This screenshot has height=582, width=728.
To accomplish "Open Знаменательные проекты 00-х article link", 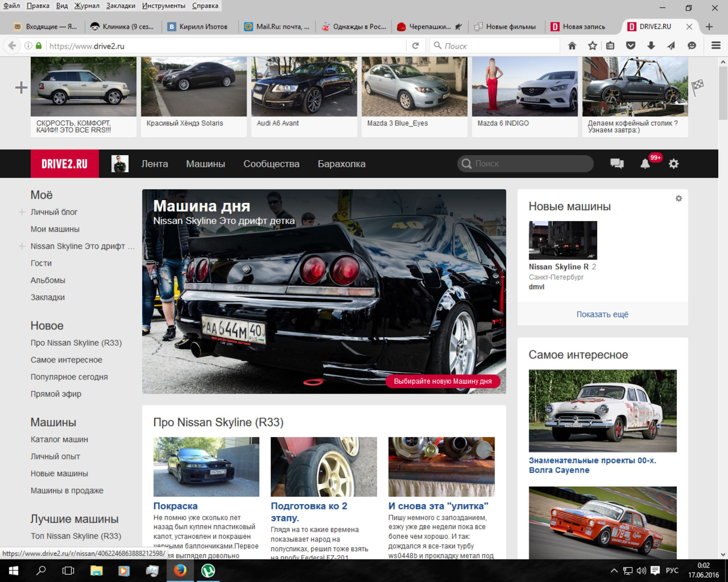I will [592, 465].
